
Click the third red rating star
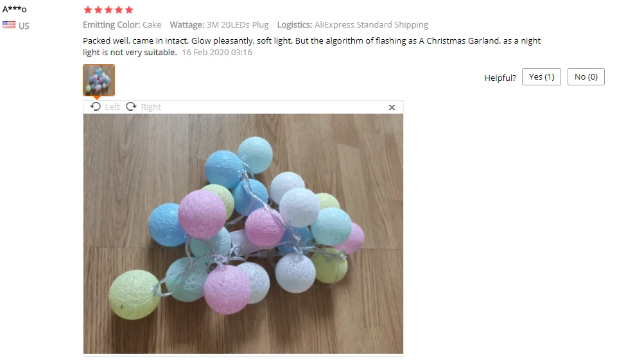pos(109,10)
